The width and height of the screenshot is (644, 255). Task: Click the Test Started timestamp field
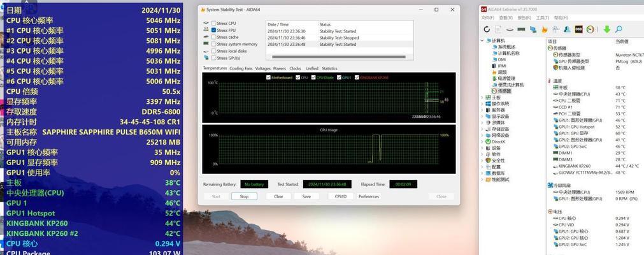(x=327, y=184)
